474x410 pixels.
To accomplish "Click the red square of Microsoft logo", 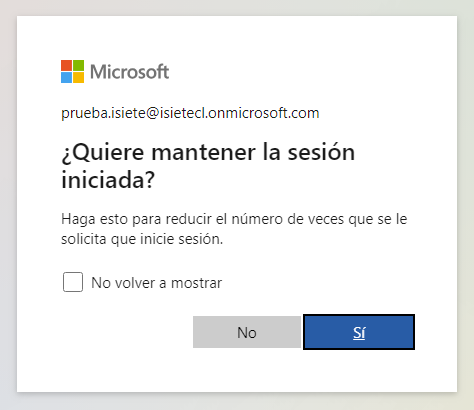I will (66, 66).
